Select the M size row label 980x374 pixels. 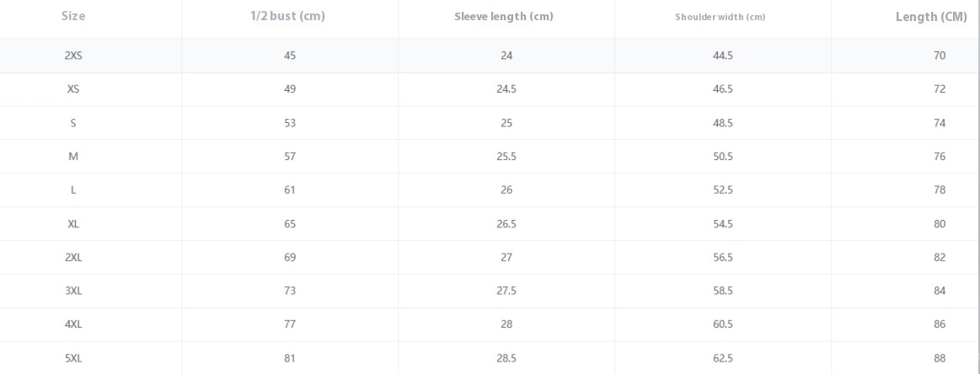click(x=73, y=156)
